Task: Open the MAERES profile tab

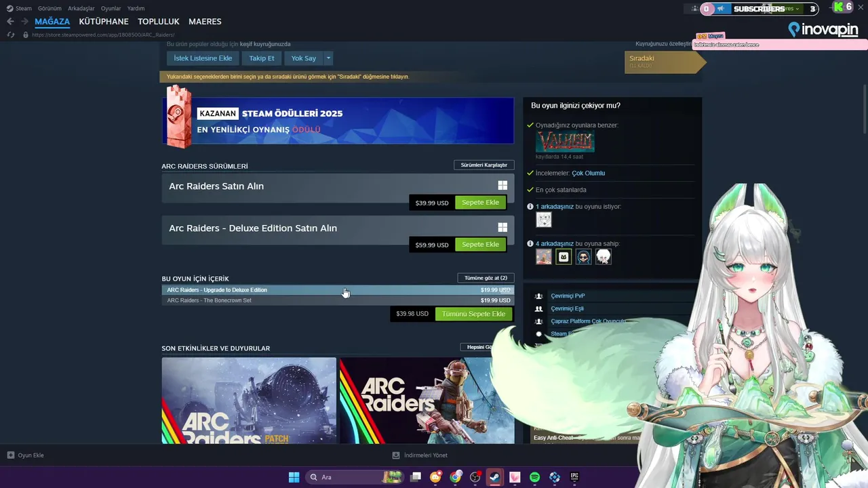Action: coord(205,22)
